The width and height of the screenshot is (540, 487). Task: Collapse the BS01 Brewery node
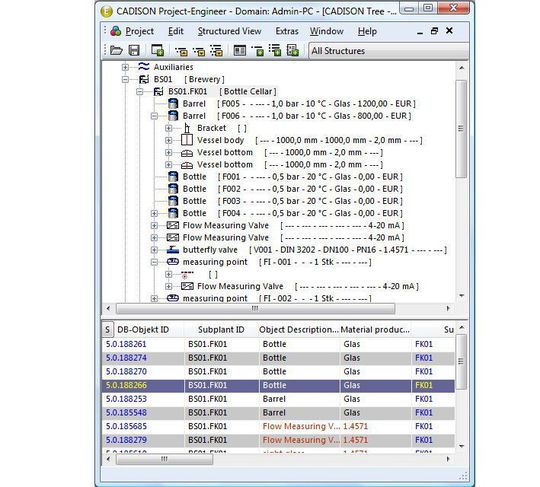pos(125,80)
